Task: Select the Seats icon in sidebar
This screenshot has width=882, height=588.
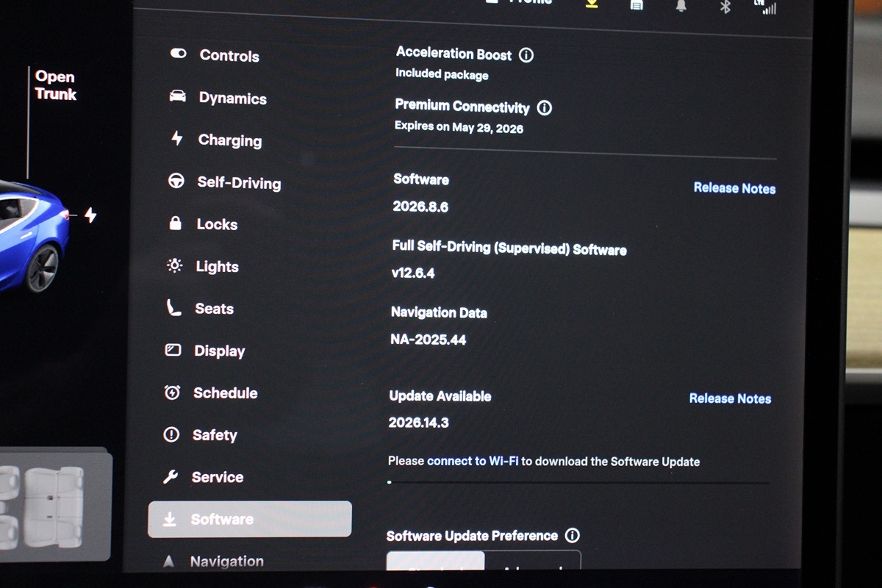Action: click(x=173, y=308)
